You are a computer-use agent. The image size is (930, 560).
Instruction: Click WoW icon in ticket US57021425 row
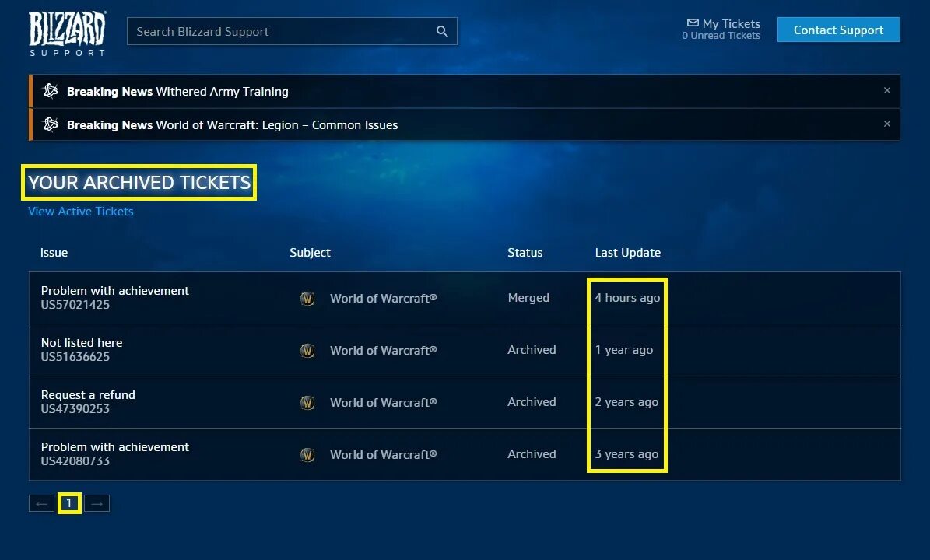tap(307, 298)
